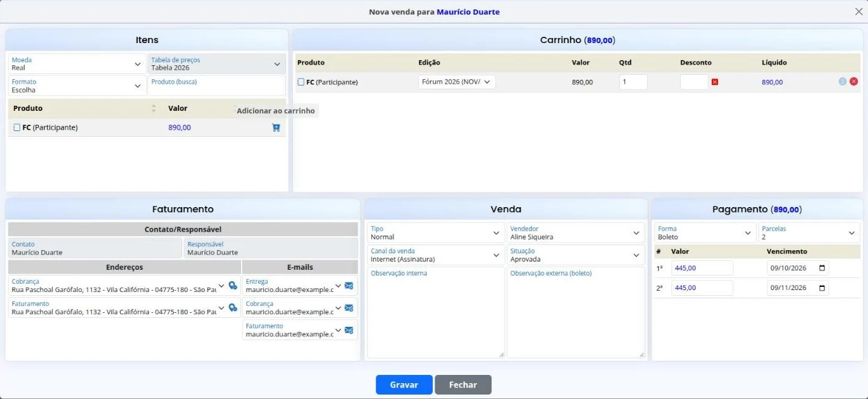Expand the Formato dropdown

tap(77, 85)
